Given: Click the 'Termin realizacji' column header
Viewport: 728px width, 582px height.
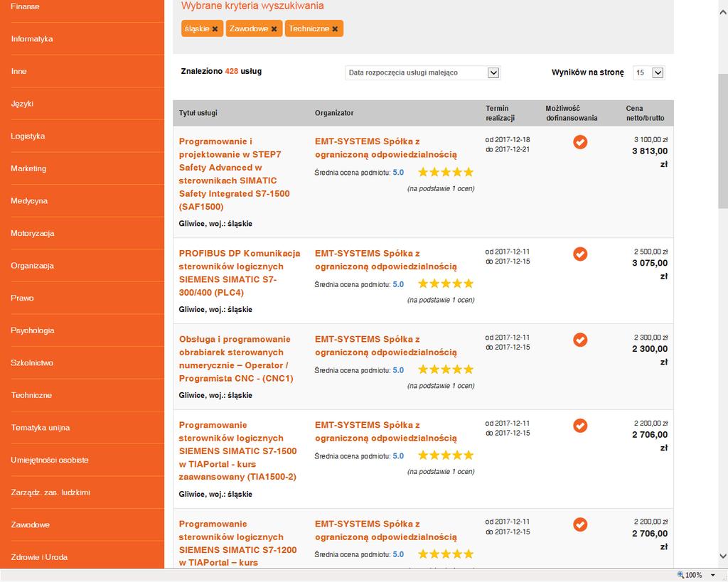Looking at the screenshot, I should click(x=500, y=113).
